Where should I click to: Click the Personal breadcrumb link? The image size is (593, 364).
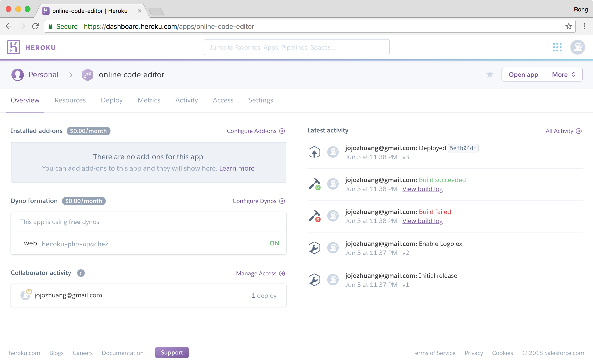tap(43, 75)
